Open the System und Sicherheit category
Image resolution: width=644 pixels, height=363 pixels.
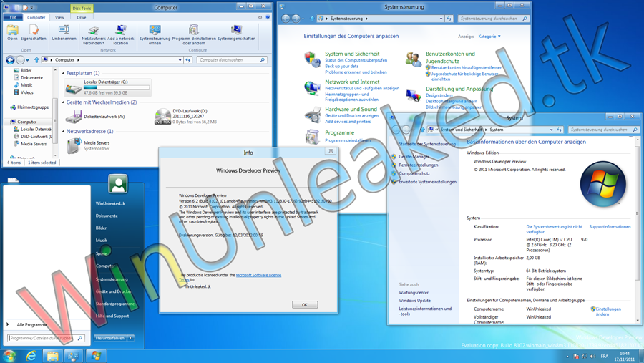click(351, 54)
